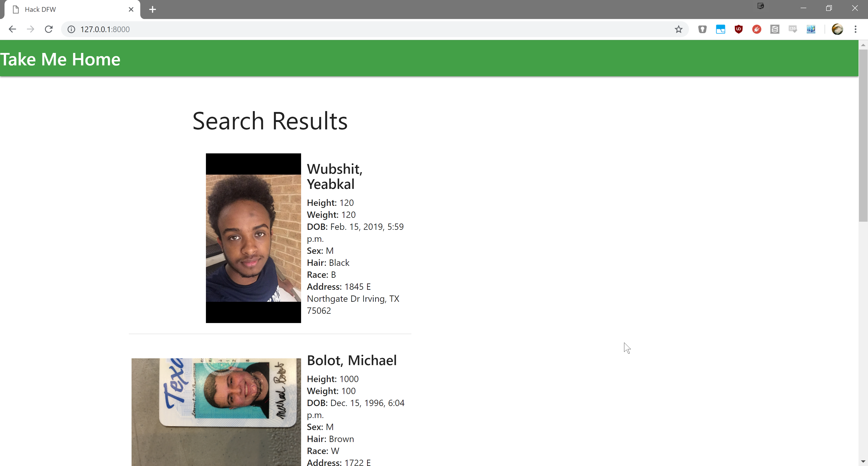Click the gray database stack extension icon

tap(775, 29)
